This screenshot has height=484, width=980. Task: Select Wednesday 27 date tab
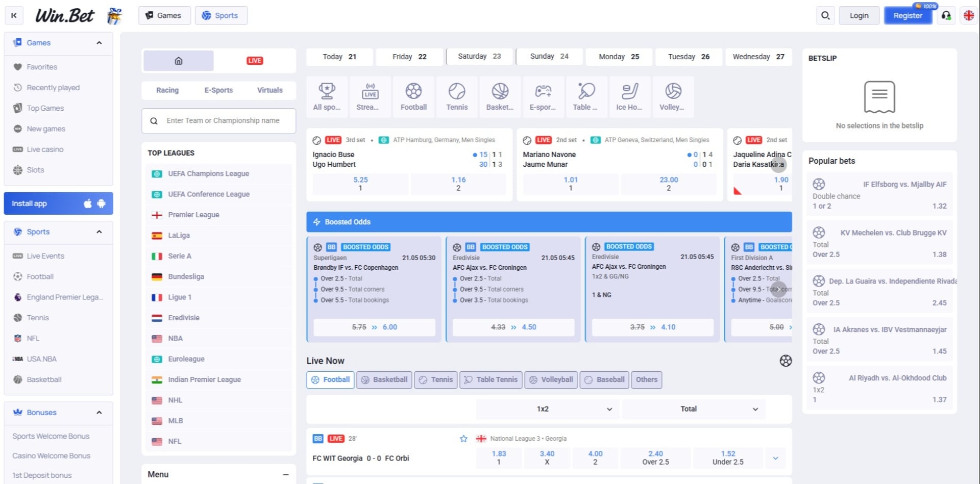click(x=758, y=57)
